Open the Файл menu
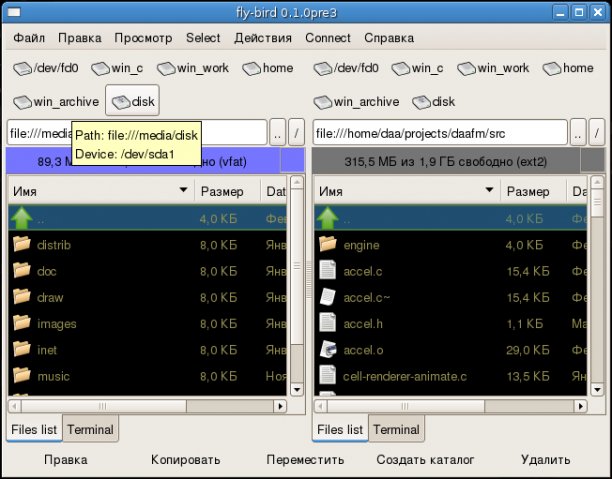The height and width of the screenshot is (479, 612). pyautogui.click(x=29, y=38)
